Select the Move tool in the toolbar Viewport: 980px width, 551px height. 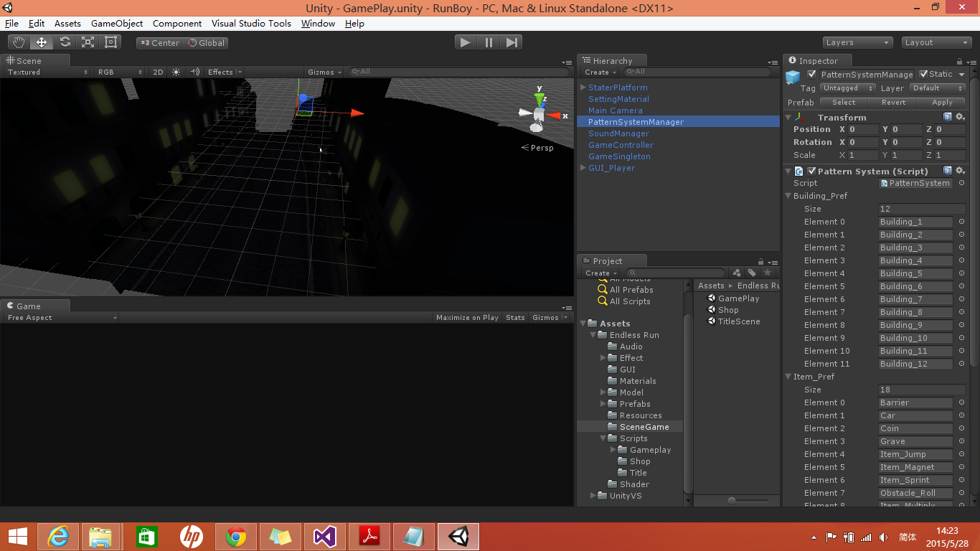[x=41, y=42]
